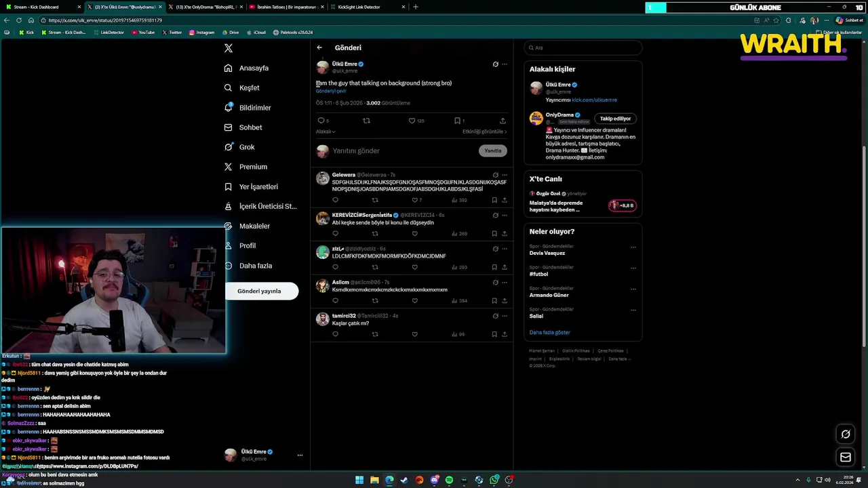View analytics on Gelewera's reply
The height and width of the screenshot is (488, 868).
460,200
